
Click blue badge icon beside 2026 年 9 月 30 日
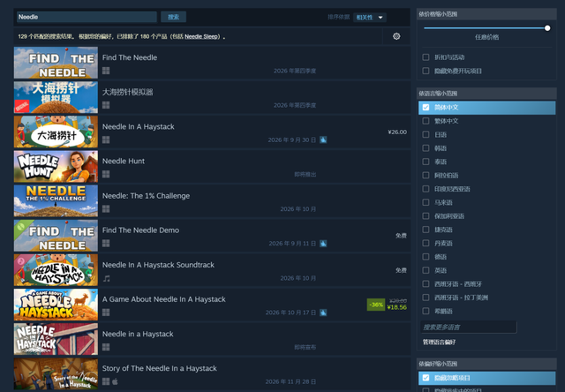[323, 139]
